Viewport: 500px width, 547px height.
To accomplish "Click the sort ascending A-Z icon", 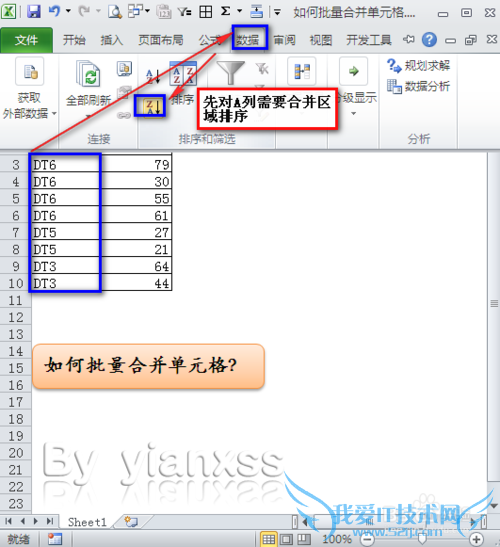I will 154,76.
